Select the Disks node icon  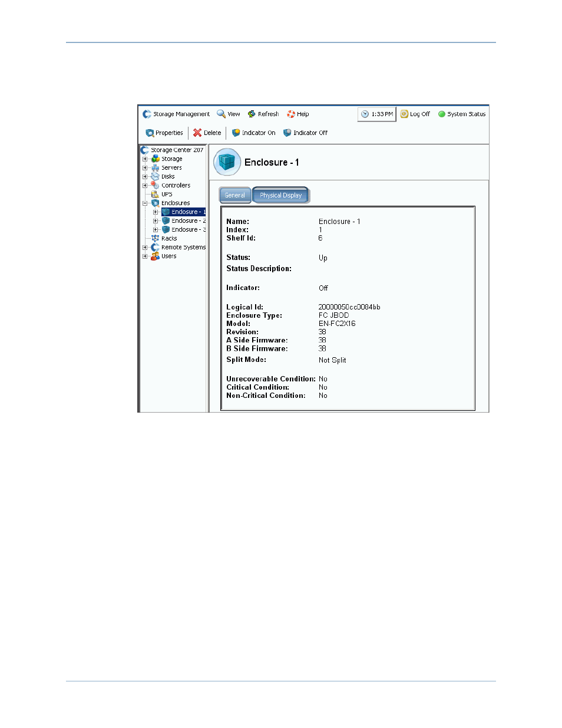156,177
